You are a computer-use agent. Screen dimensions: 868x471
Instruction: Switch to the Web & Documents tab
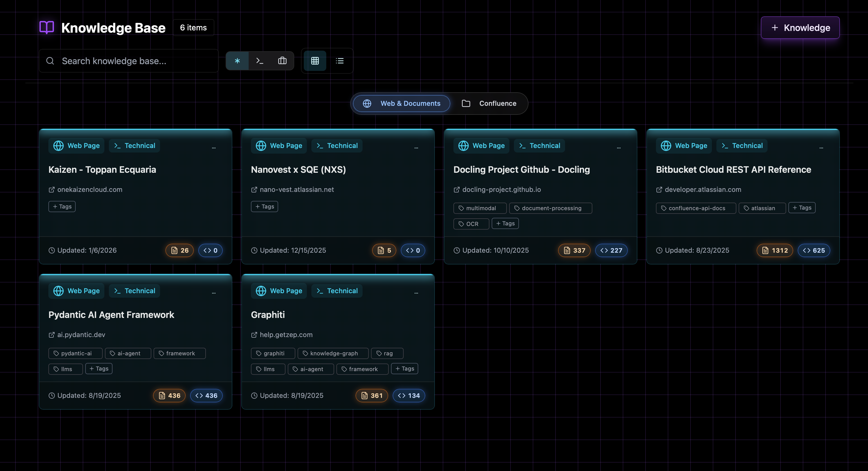coord(401,103)
